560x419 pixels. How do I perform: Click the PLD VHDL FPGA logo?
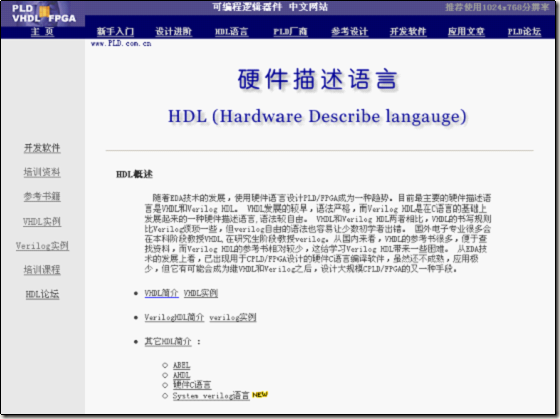tap(44, 13)
